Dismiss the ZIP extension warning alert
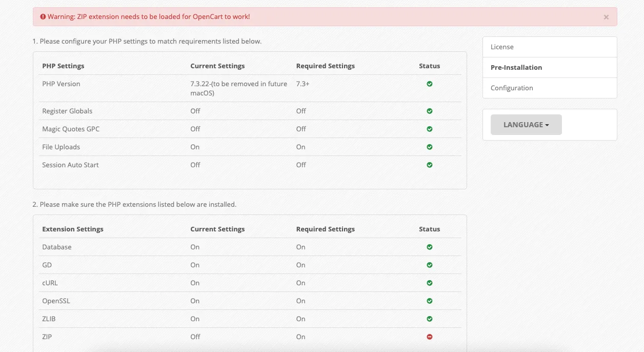Image resolution: width=644 pixels, height=352 pixels. pyautogui.click(x=606, y=17)
